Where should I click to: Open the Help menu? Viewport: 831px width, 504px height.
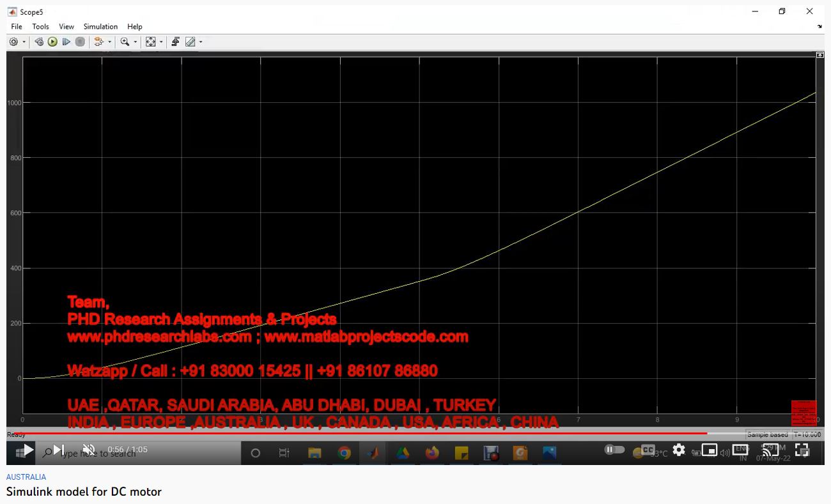click(x=134, y=26)
